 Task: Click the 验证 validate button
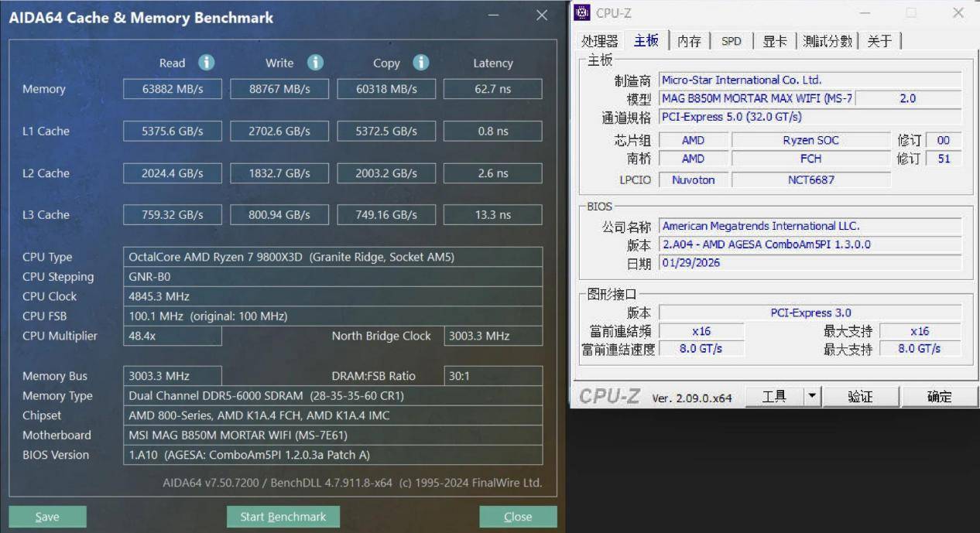point(860,397)
